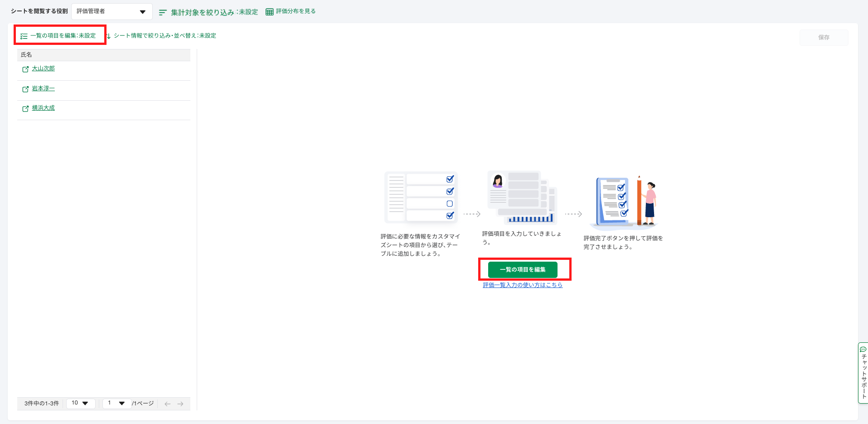Click シート情報で絞り込み・並べ替え:未設定
This screenshot has height=424, width=868.
(165, 35)
